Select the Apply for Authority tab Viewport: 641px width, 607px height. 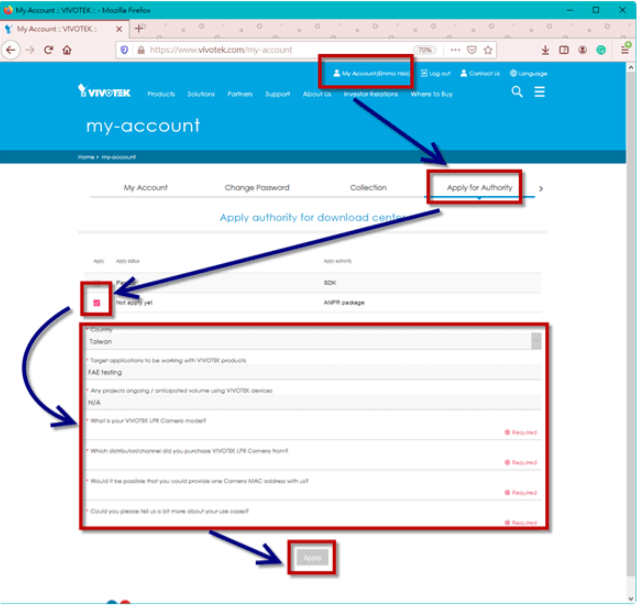[479, 188]
